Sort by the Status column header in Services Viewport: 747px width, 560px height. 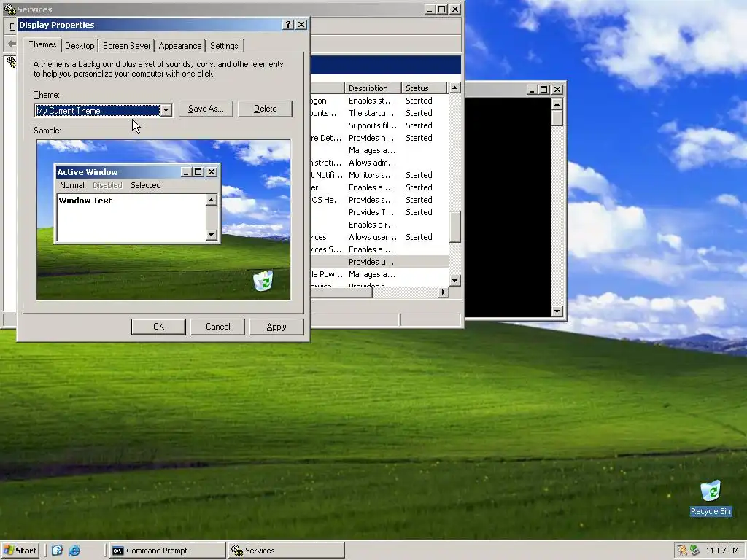424,88
